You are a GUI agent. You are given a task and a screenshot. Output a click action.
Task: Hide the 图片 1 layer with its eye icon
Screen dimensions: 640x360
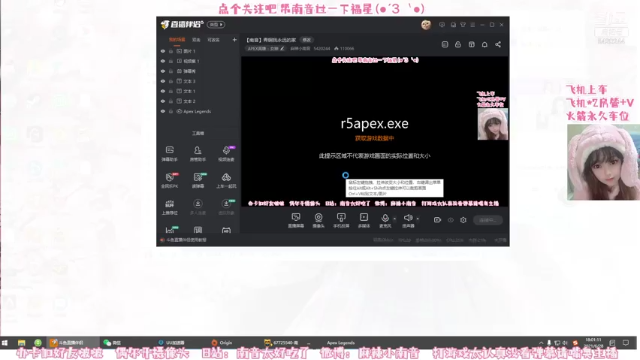tap(163, 51)
